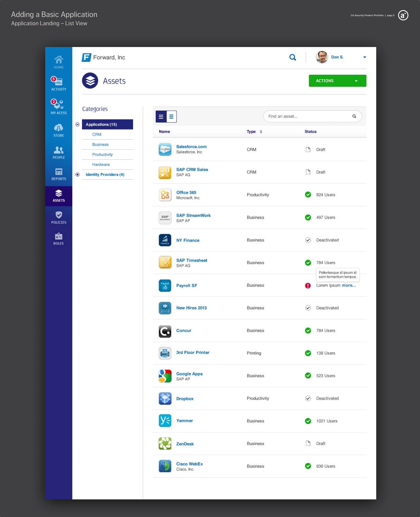Click the Payroll SF app icon
The width and height of the screenshot is (420, 517).
point(165,285)
